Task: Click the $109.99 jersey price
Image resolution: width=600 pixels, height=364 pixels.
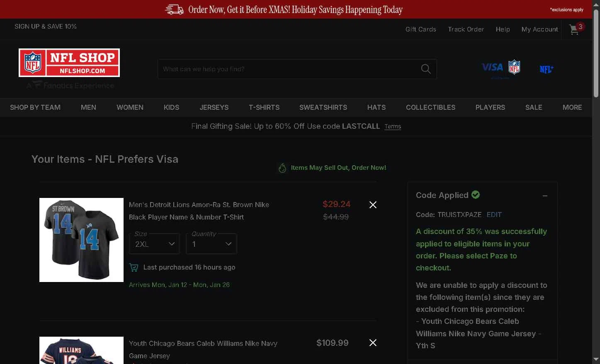Action: tap(333, 343)
